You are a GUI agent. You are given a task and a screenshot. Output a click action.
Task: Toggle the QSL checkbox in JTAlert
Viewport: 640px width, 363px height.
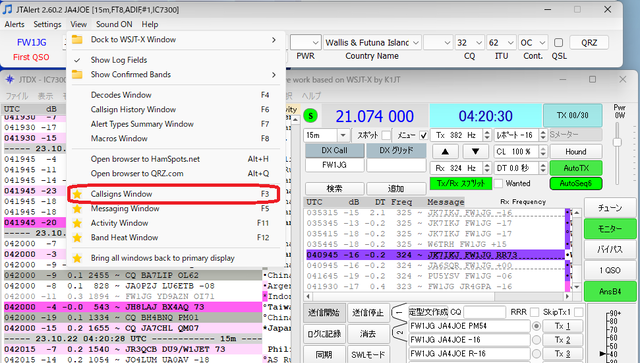pos(558,42)
